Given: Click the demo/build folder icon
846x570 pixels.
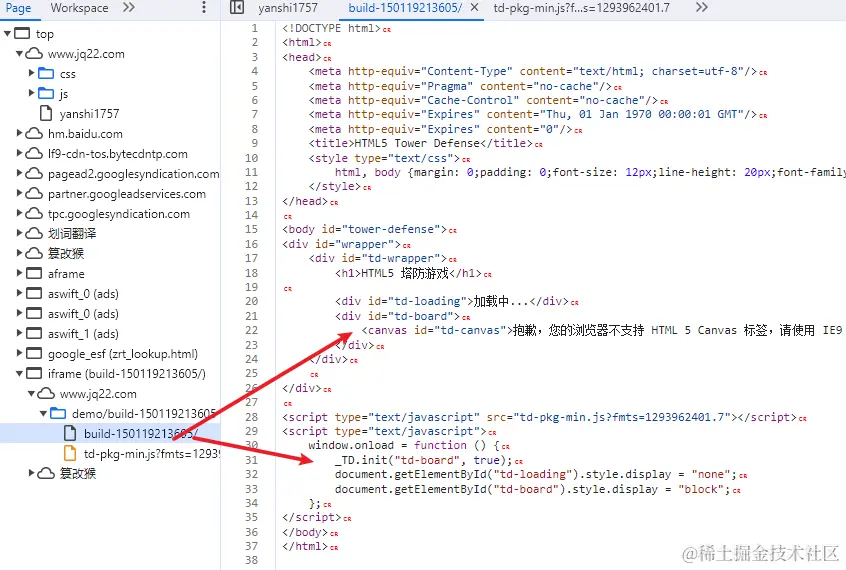Looking at the screenshot, I should tap(58, 413).
